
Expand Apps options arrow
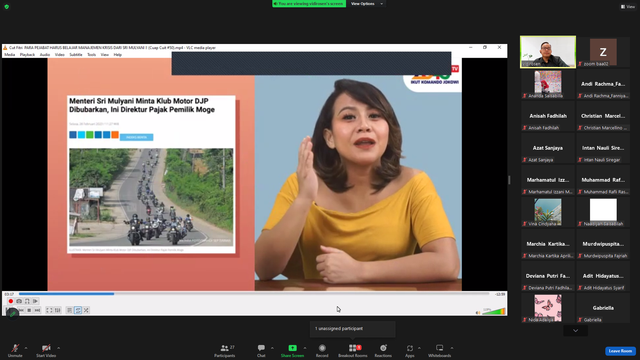click(x=419, y=348)
